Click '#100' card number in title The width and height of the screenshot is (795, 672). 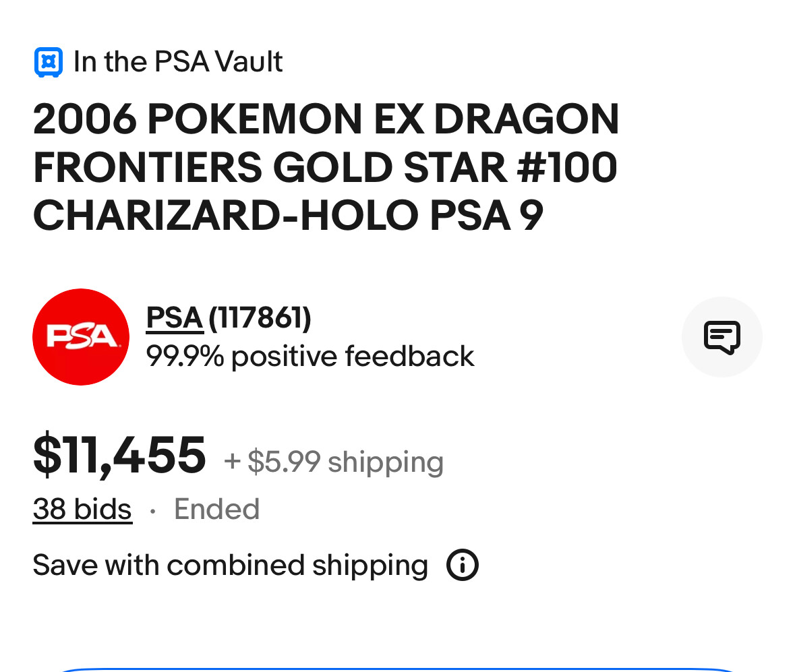pos(566,167)
